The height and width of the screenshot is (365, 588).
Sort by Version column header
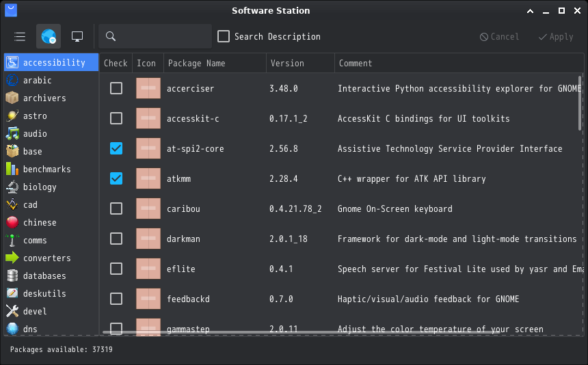pos(287,64)
